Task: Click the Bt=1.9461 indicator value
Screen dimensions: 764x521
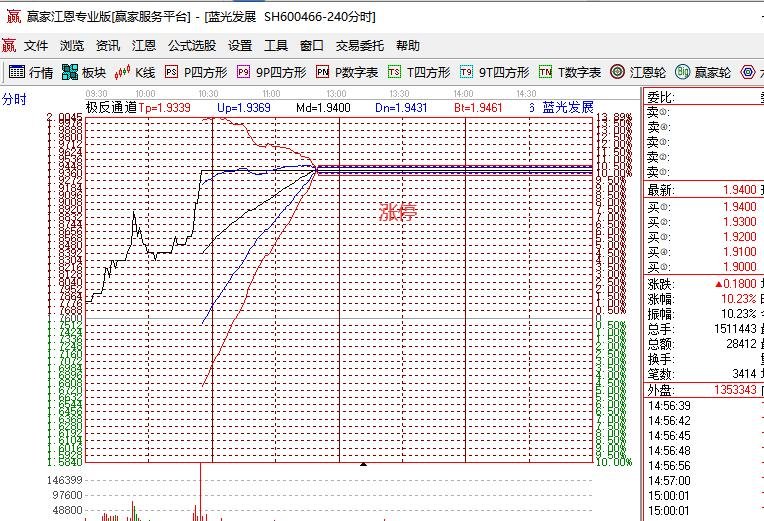Action: click(x=478, y=108)
